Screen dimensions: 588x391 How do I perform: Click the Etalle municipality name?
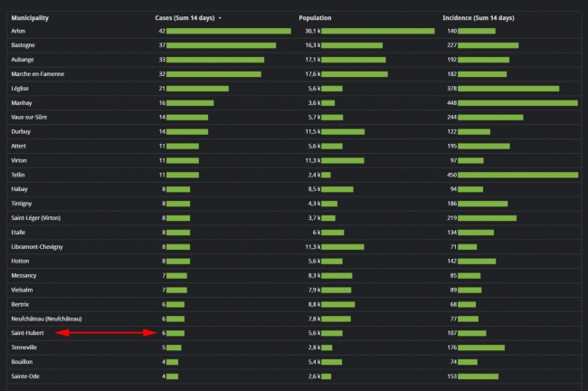click(18, 233)
